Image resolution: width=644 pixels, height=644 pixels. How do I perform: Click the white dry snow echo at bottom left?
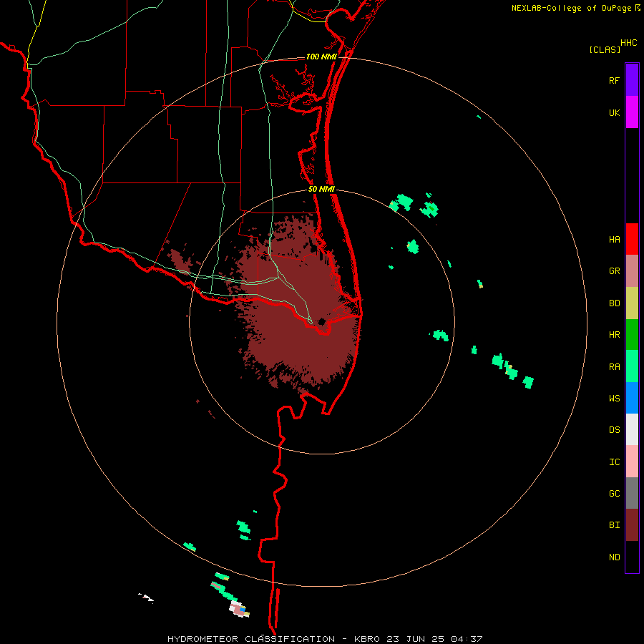point(146,597)
